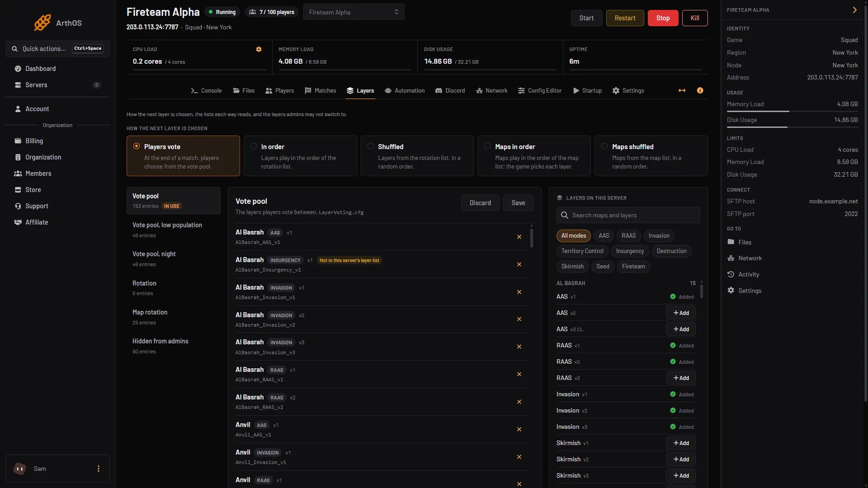Image resolution: width=868 pixels, height=488 pixels.
Task: Click the Memory Load usage bar in side panel
Action: tap(792, 111)
